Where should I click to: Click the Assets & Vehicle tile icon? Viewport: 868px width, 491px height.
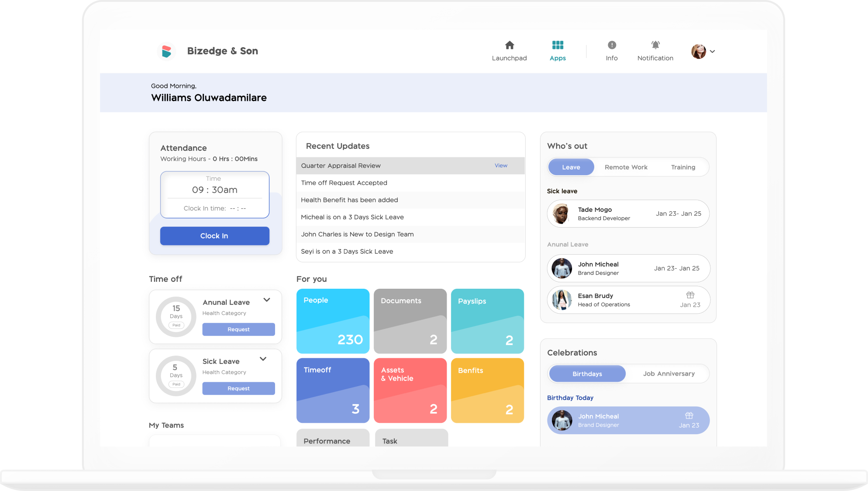coord(410,390)
